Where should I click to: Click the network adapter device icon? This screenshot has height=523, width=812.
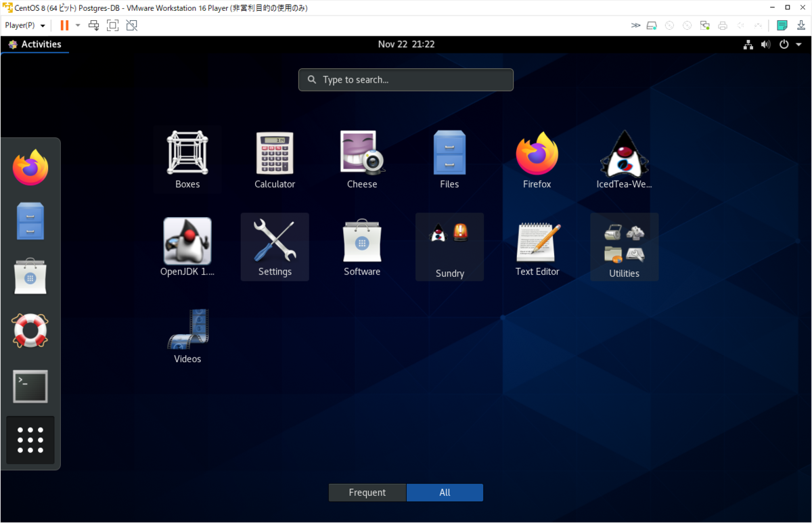(x=705, y=25)
